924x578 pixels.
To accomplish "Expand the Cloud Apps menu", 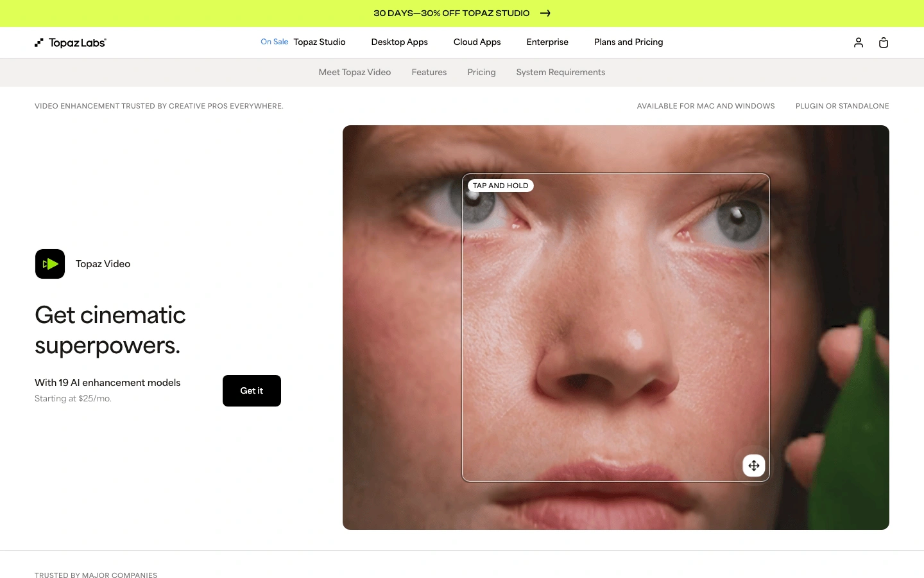I will click(x=477, y=42).
